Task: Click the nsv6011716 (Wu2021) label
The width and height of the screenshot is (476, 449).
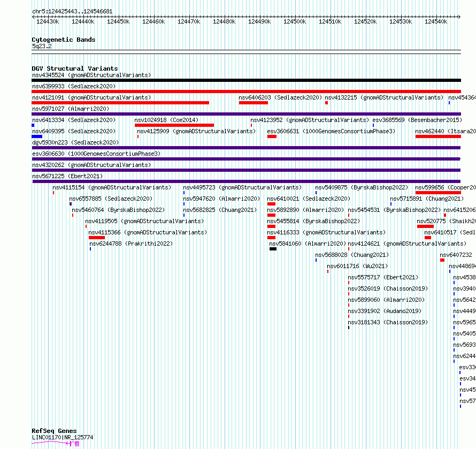Action: tap(357, 266)
